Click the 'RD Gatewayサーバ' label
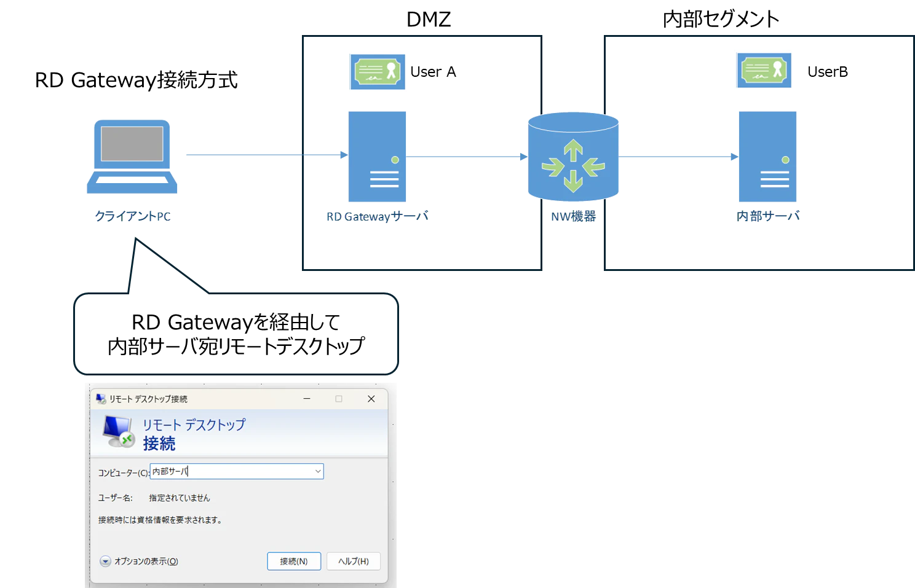The width and height of the screenshot is (915, 588). tap(378, 216)
